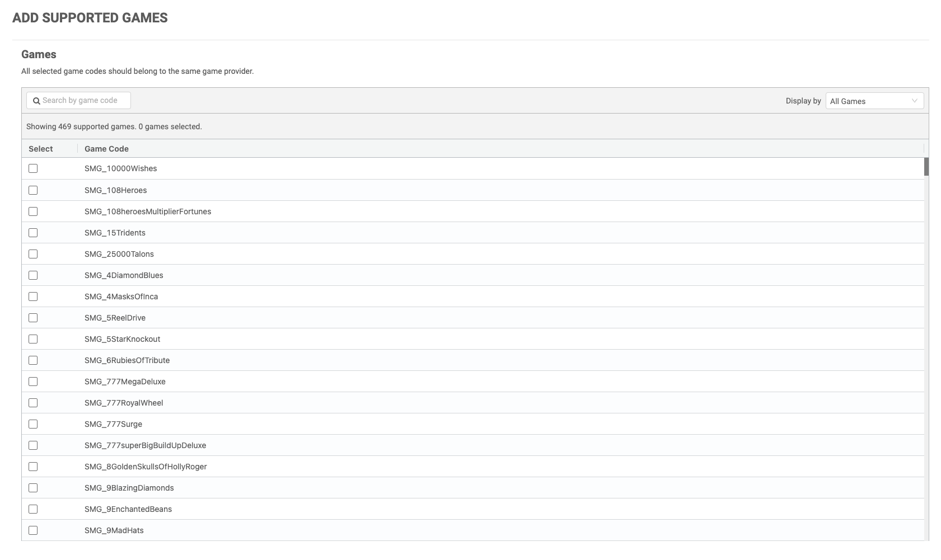The image size is (941, 560).
Task: Click the Select column header
Action: pyautogui.click(x=41, y=149)
